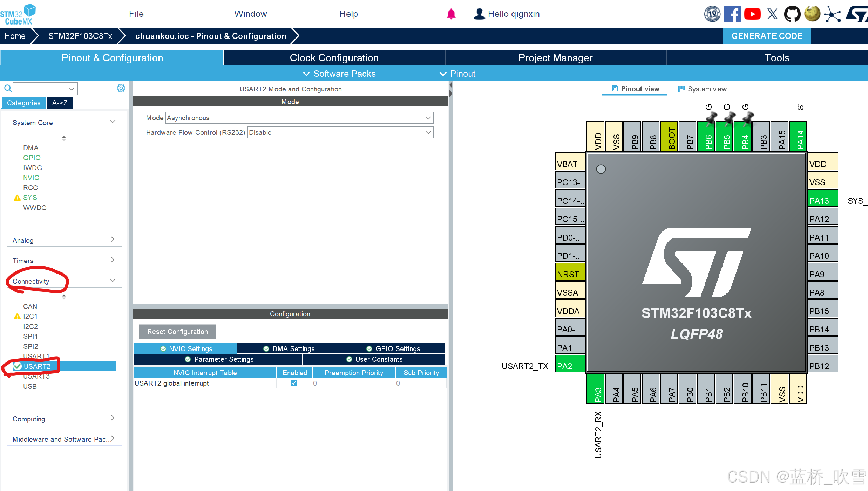Click the STM32CubeMX logo icon
The width and height of the screenshot is (868, 491).
tap(18, 14)
